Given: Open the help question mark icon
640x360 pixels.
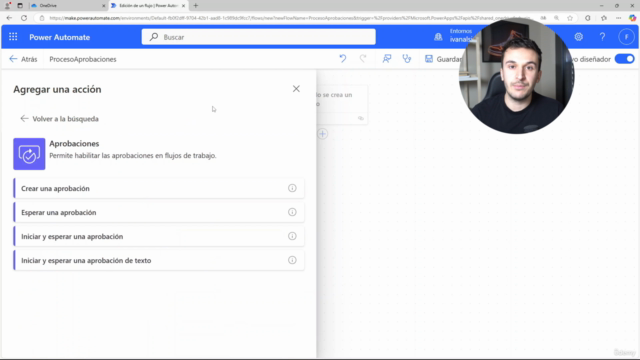Looking at the screenshot, I should 602,37.
